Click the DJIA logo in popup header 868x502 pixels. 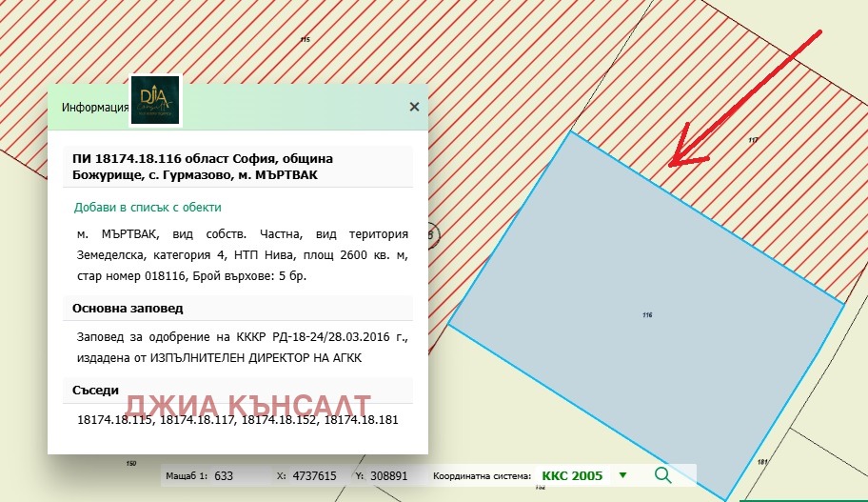(x=155, y=100)
